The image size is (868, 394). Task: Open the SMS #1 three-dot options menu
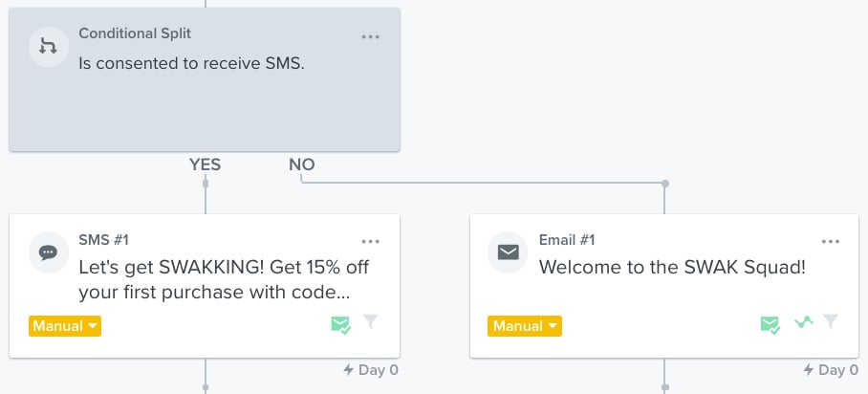tap(371, 242)
